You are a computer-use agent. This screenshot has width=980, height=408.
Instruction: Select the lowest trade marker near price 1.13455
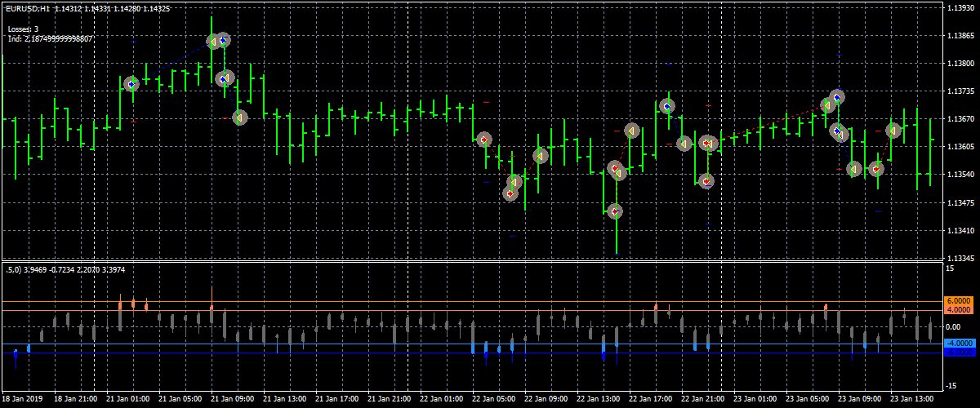[616, 211]
